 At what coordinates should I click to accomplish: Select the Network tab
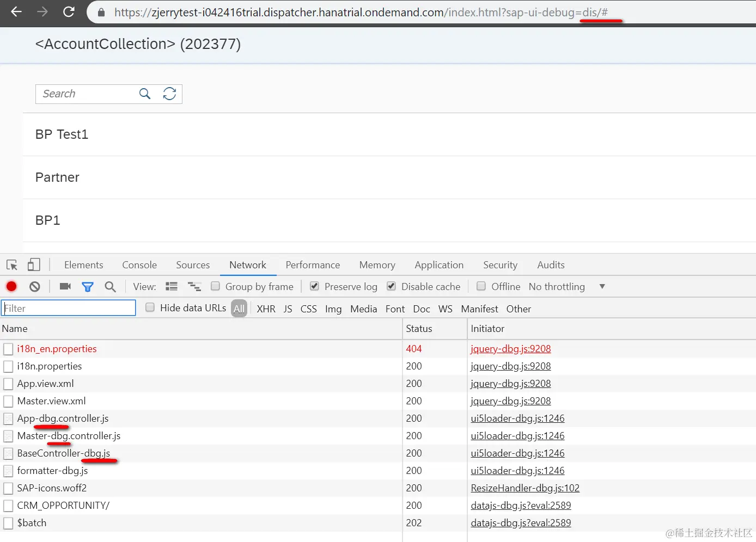click(248, 265)
